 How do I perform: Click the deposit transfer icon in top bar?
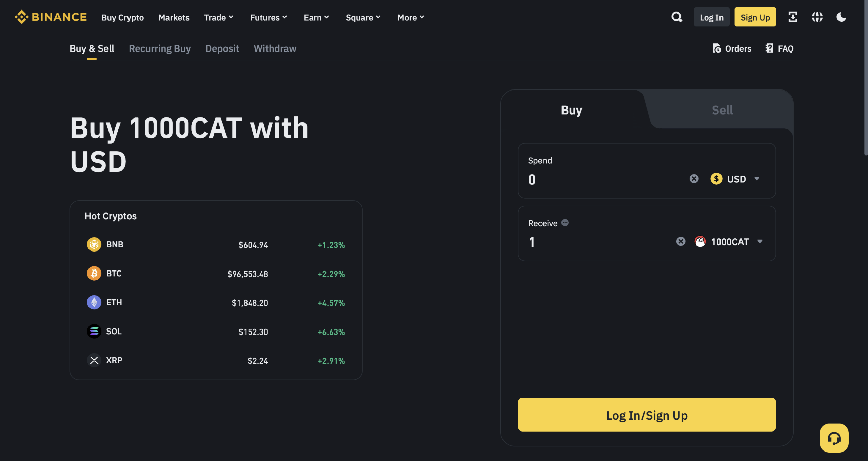pyautogui.click(x=792, y=17)
